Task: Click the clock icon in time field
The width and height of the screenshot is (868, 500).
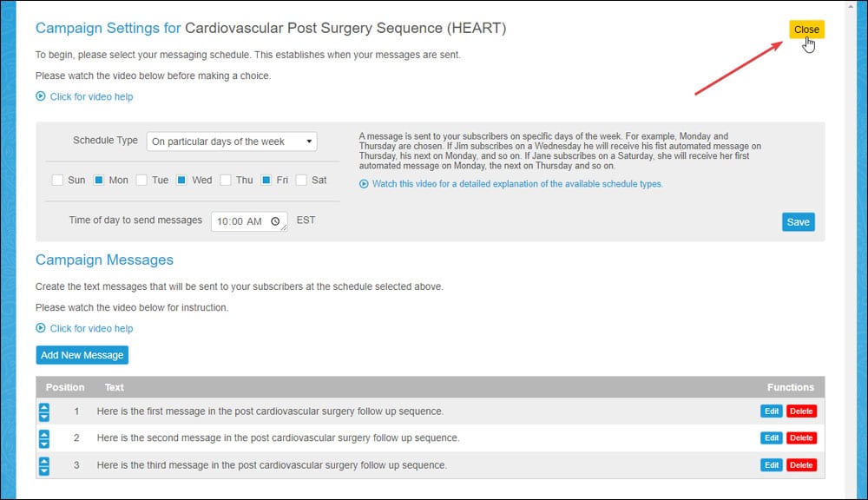Action: [275, 221]
